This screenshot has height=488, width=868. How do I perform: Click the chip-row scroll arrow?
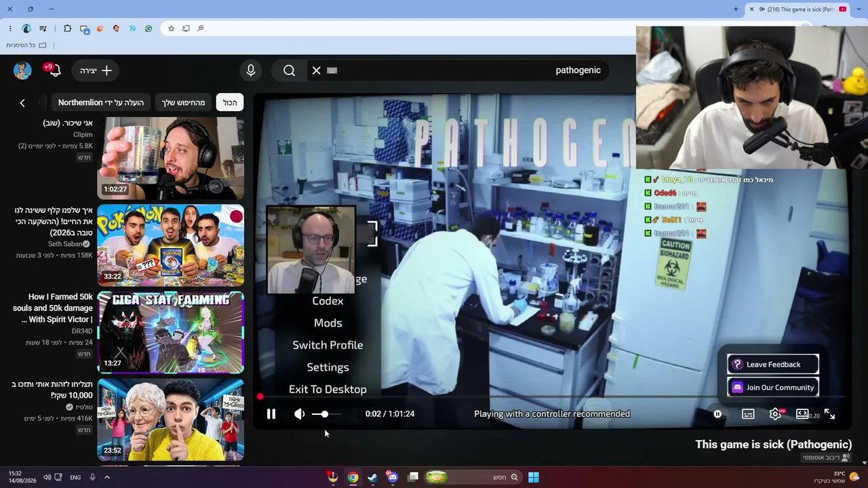pyautogui.click(x=22, y=103)
